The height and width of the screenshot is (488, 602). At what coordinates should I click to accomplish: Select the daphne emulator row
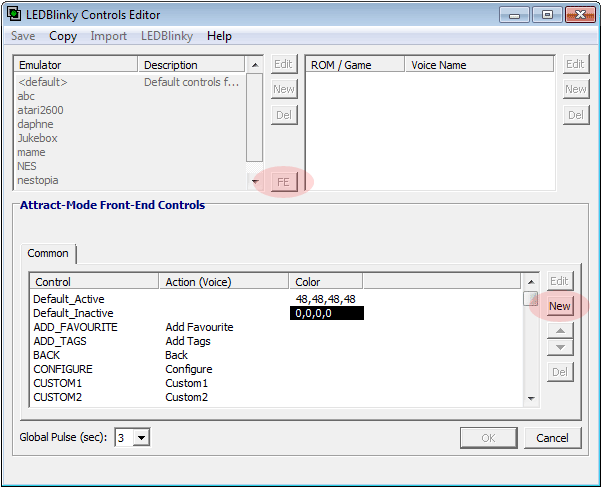[x=131, y=124]
